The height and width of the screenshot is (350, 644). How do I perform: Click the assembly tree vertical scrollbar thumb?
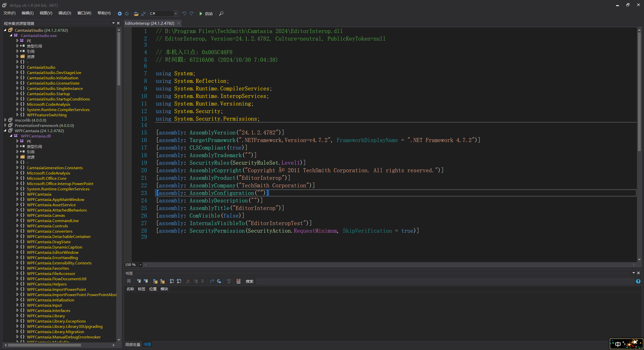119,59
